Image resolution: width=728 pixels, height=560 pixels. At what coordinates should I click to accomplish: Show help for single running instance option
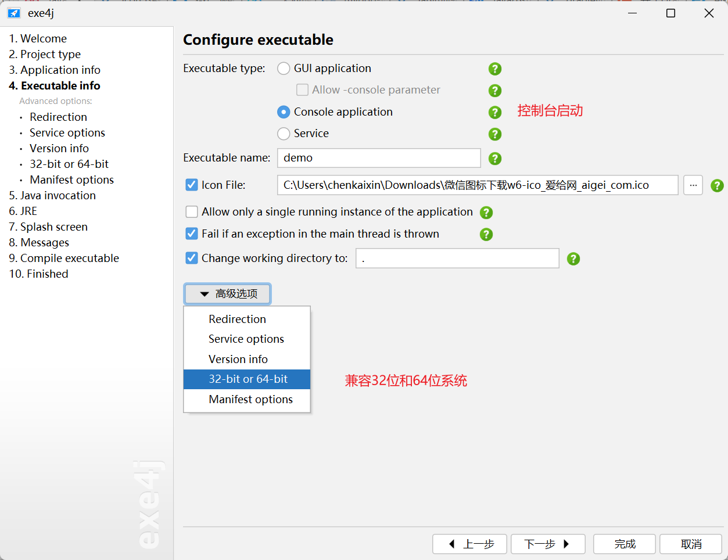486,213
